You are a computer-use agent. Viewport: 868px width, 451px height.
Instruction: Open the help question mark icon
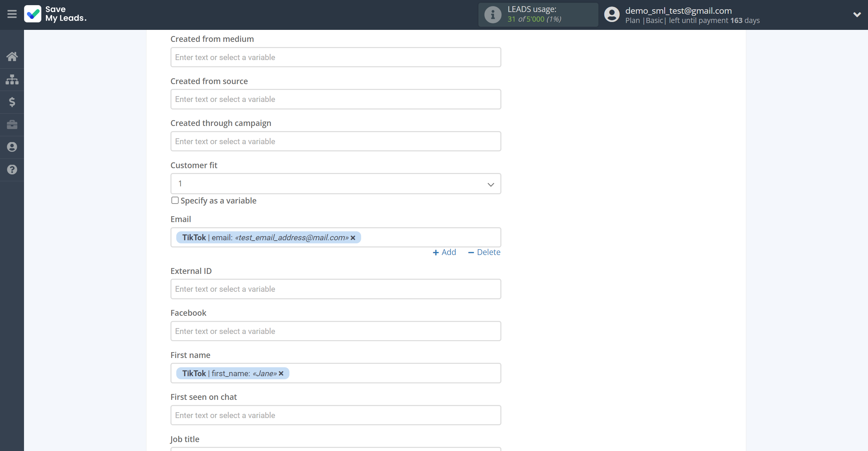(12, 170)
